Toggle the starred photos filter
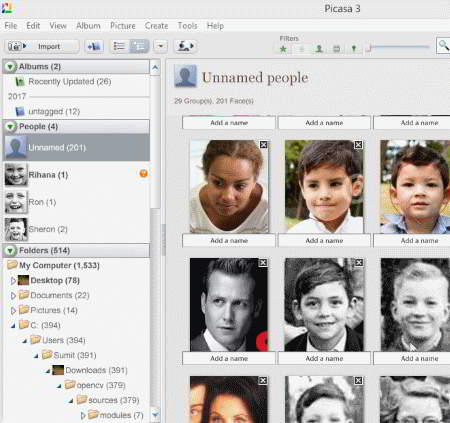This screenshot has width=450, height=423. tap(283, 49)
